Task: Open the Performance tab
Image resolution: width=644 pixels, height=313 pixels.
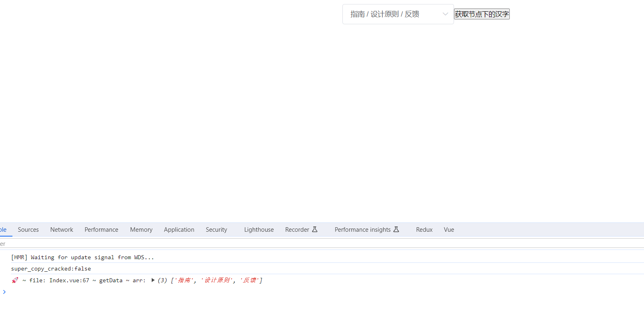Action: tap(101, 230)
